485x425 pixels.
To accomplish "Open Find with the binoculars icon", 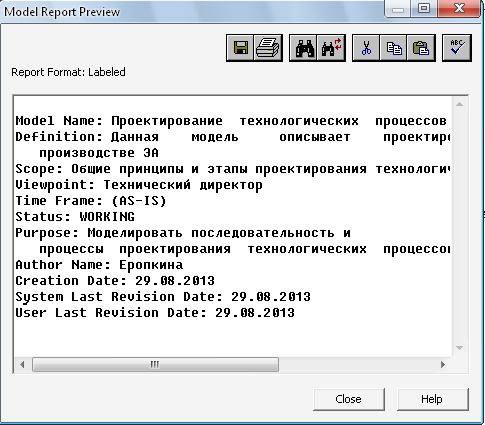I will tap(304, 48).
